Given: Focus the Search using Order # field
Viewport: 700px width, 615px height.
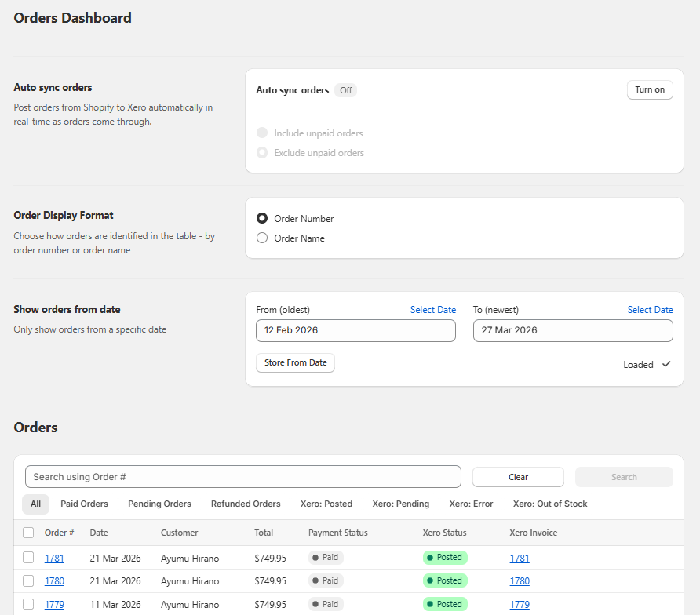Looking at the screenshot, I should (x=242, y=477).
